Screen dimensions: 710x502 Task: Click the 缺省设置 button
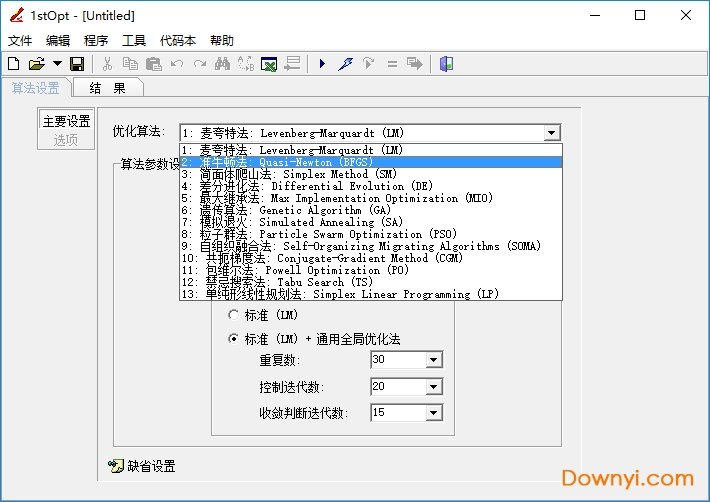[x=142, y=466]
